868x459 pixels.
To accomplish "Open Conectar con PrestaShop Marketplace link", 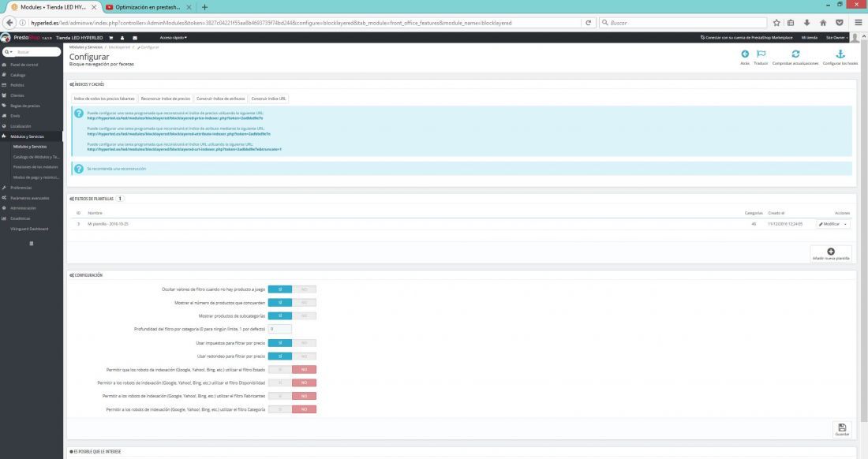I will pyautogui.click(x=746, y=38).
